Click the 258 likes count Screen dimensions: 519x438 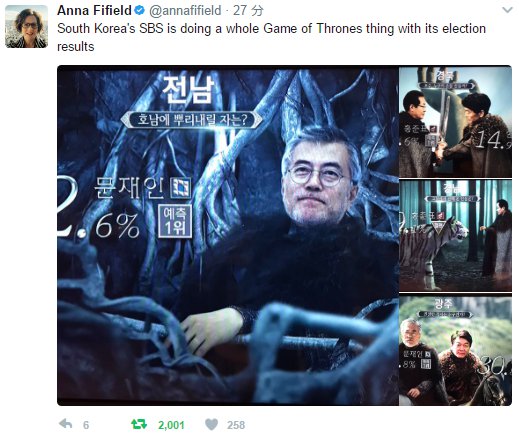[x=236, y=425]
